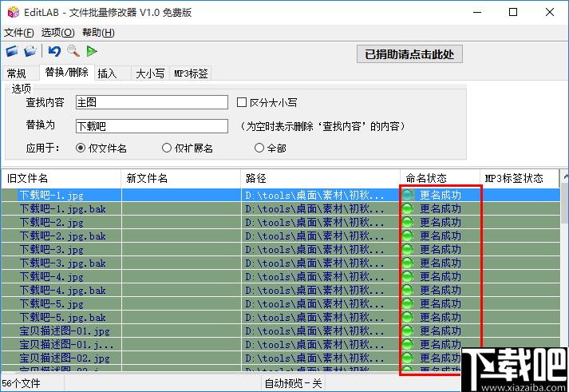
Task: Select the file 宝贝描述图-01.jpg
Action: (x=65, y=331)
